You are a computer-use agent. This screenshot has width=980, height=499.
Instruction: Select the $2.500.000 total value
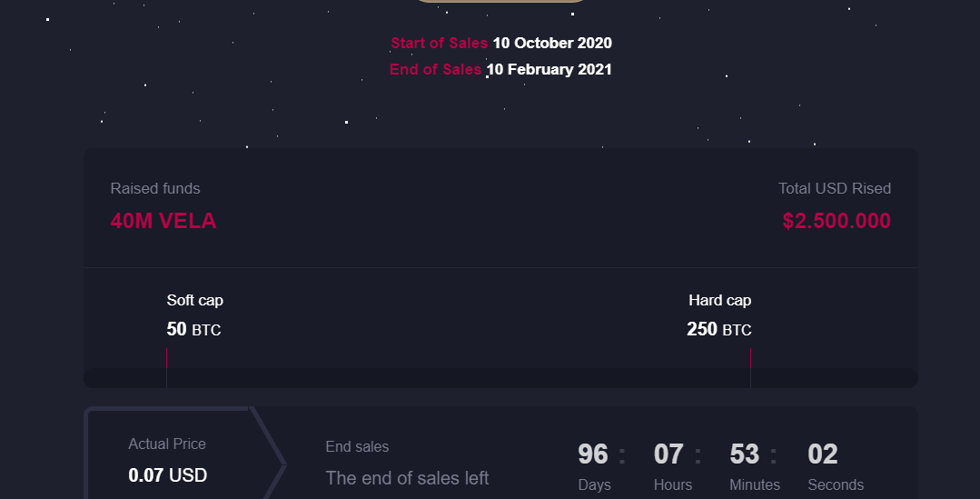coord(836,221)
